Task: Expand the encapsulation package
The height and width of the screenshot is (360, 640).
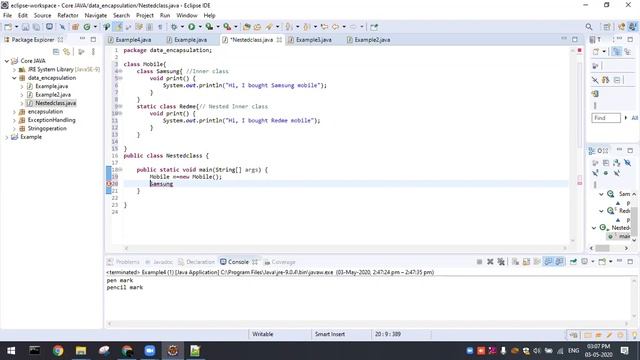Action: 14,111
